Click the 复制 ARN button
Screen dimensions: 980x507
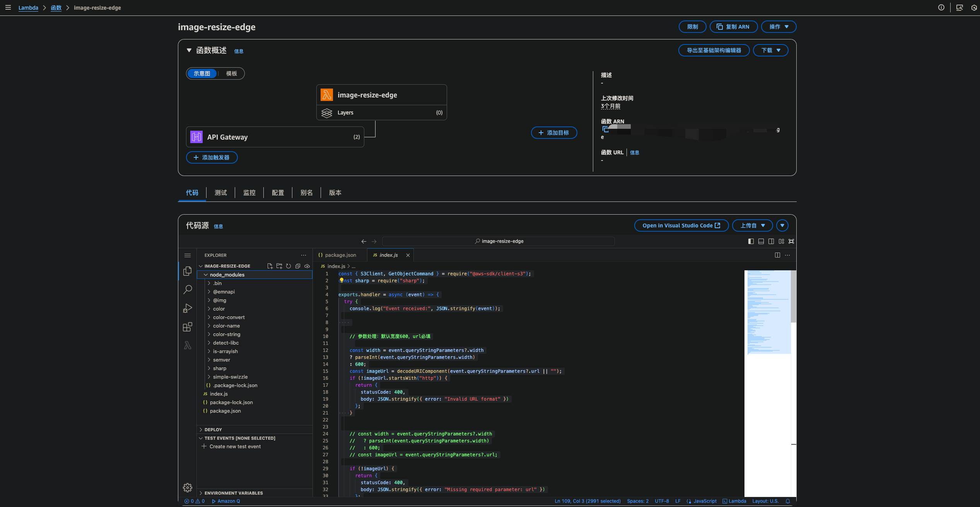733,27
